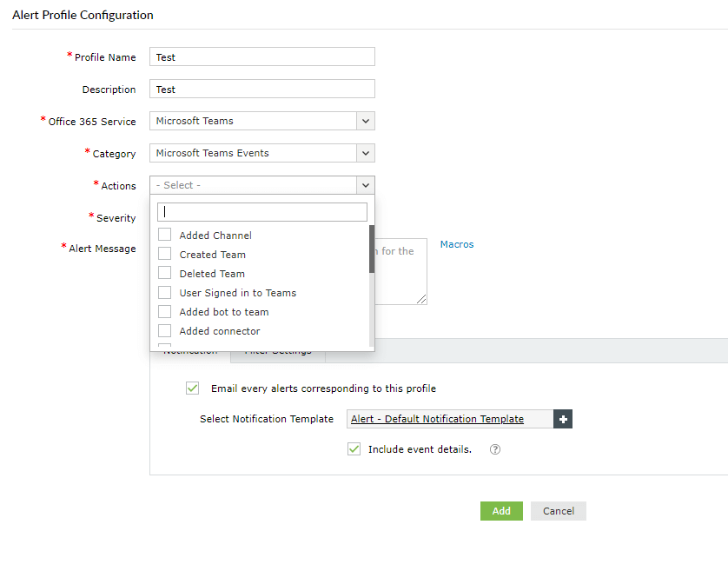Open help icon next to Include event details
The width and height of the screenshot is (728, 571).
click(495, 449)
